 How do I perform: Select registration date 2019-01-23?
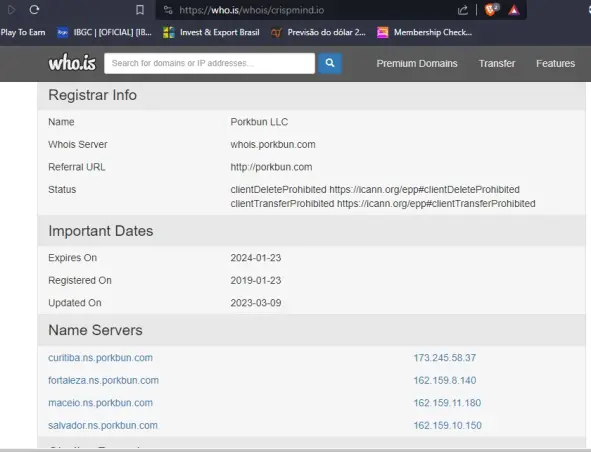point(256,280)
